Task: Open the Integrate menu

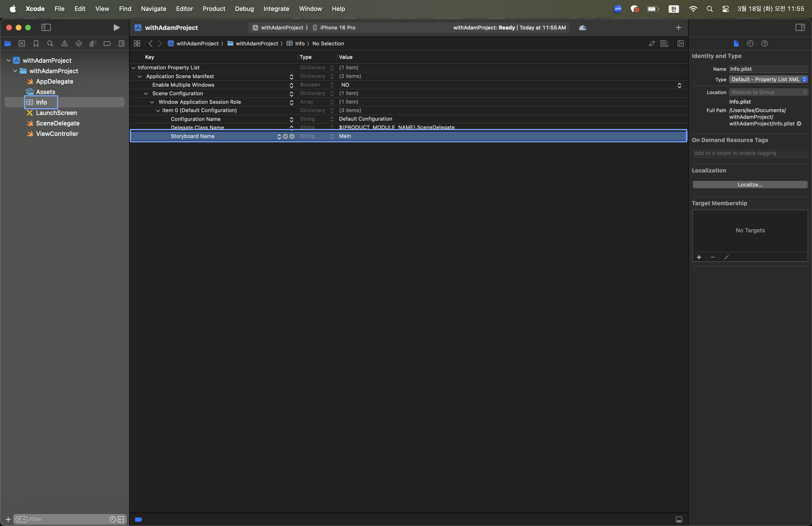Action: point(276,9)
